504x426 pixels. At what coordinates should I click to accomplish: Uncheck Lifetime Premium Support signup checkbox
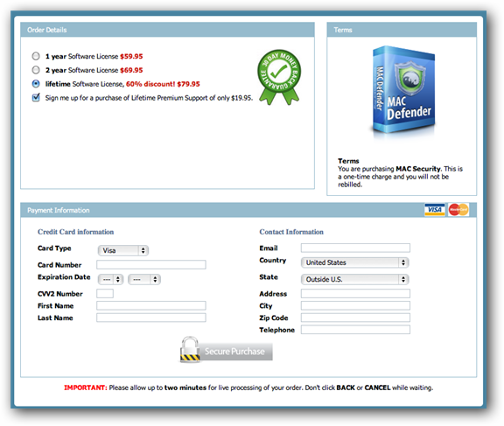pos(36,97)
